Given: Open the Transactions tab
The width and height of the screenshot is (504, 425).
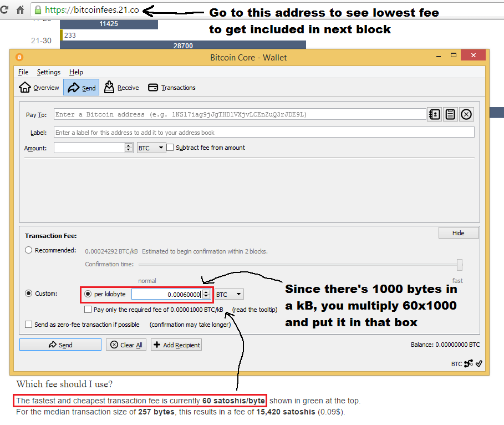Looking at the screenshot, I should 172,88.
